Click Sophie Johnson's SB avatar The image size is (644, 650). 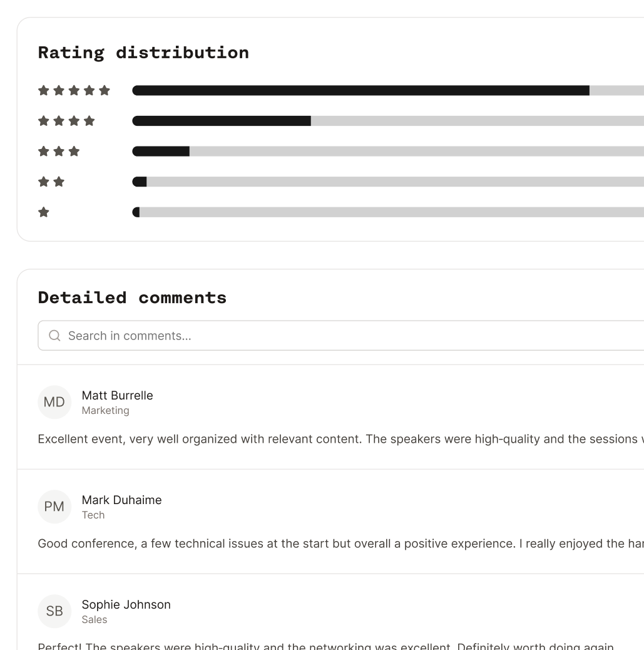54,611
